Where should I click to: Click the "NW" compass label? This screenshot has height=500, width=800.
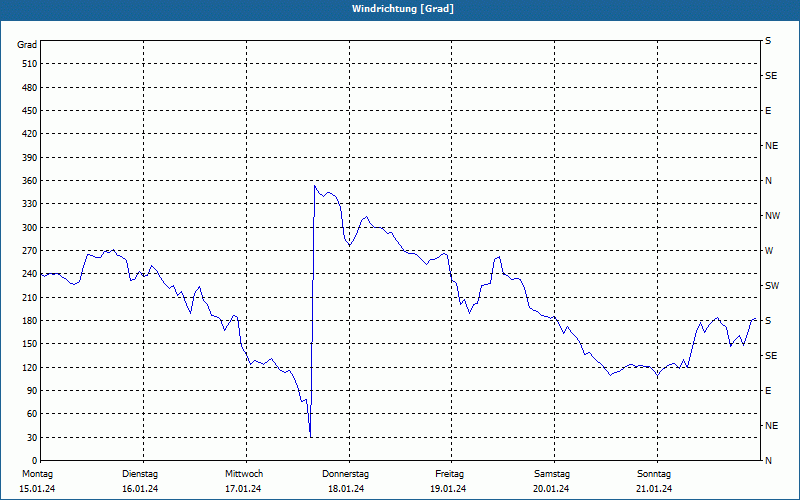[772, 216]
